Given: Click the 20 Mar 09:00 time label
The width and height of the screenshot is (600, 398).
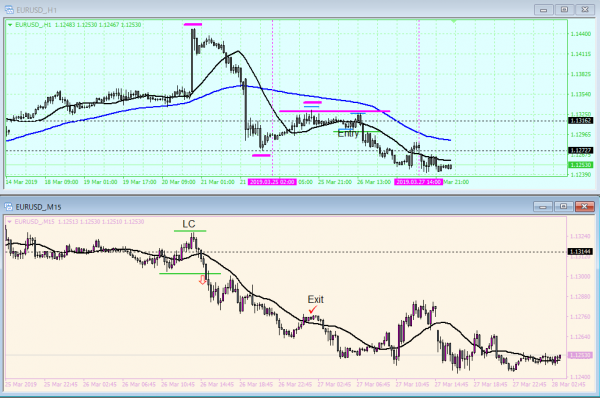Looking at the screenshot, I should click(178, 182).
